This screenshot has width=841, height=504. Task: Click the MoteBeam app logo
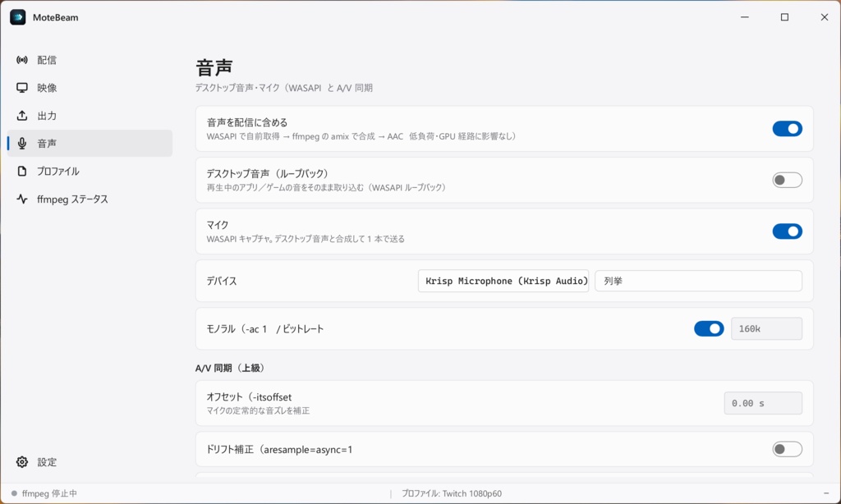18,17
